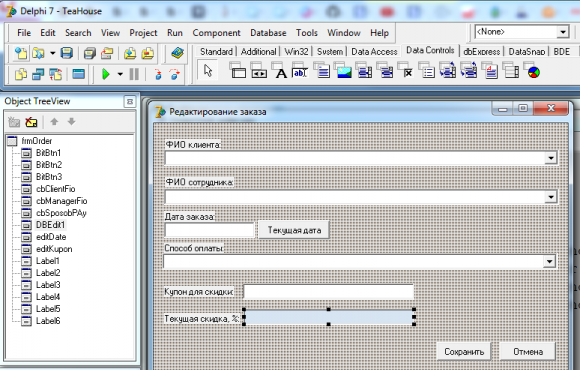Click the Save floppy disk icon
The height and width of the screenshot is (370, 580).
click(x=67, y=54)
